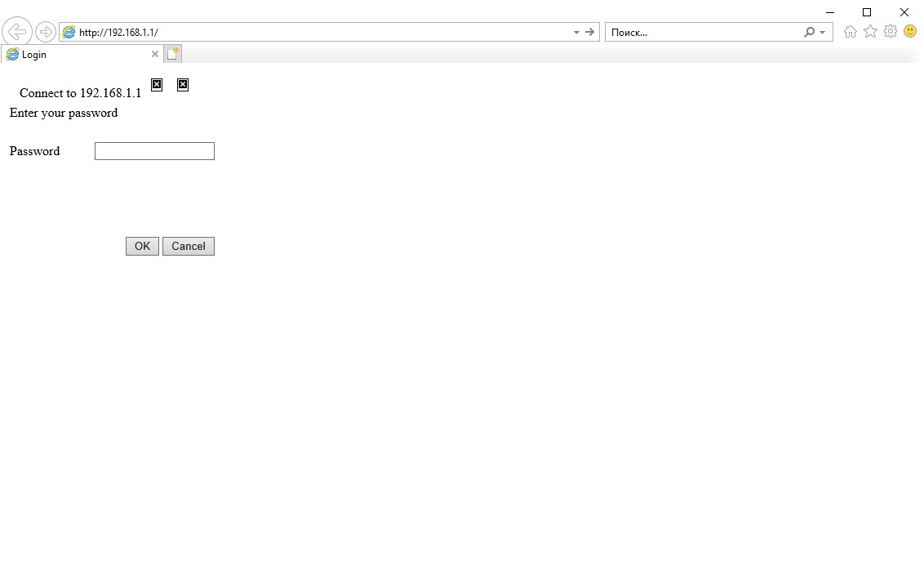Screen dimensions: 924x584
Task: Click the Go arrow in address bar
Action: pos(589,32)
